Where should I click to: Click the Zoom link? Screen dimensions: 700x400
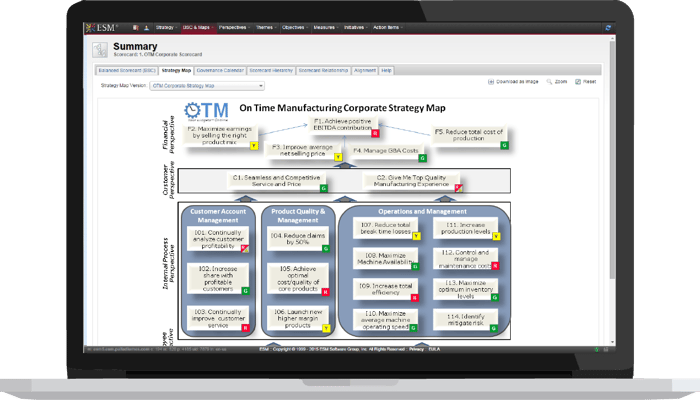561,82
